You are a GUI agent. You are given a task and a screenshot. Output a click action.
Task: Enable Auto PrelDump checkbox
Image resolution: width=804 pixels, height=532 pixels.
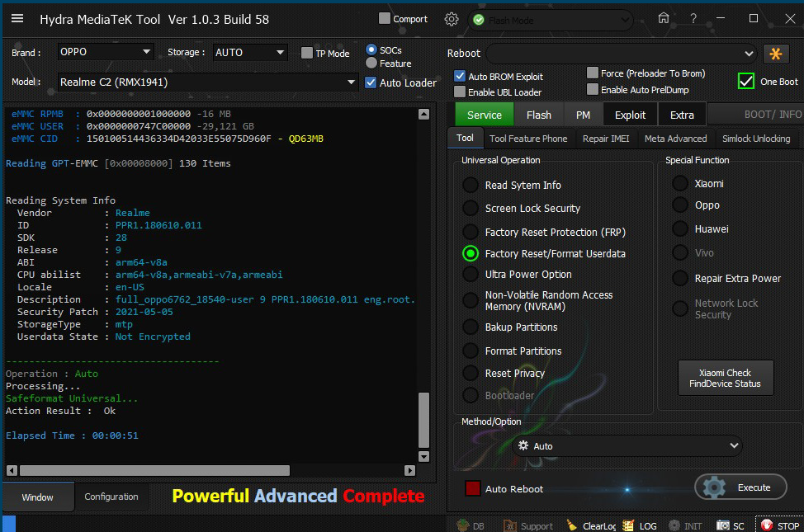tap(592, 89)
